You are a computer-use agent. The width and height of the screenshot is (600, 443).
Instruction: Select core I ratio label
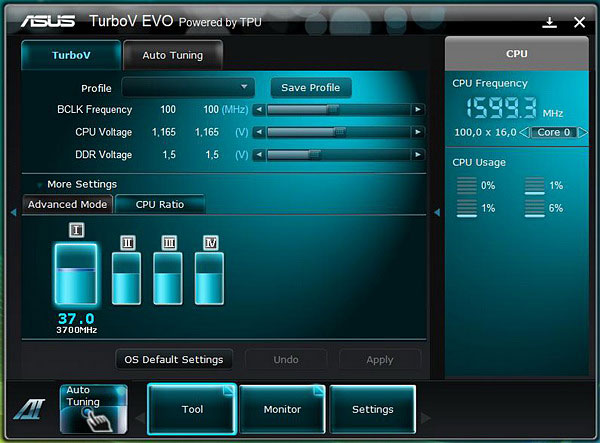click(x=77, y=230)
